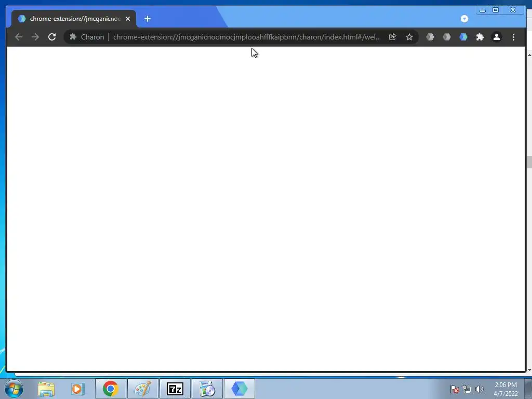This screenshot has width=532, height=399.
Task: Click the page vertical scrollbar thumb
Action: click(529, 162)
